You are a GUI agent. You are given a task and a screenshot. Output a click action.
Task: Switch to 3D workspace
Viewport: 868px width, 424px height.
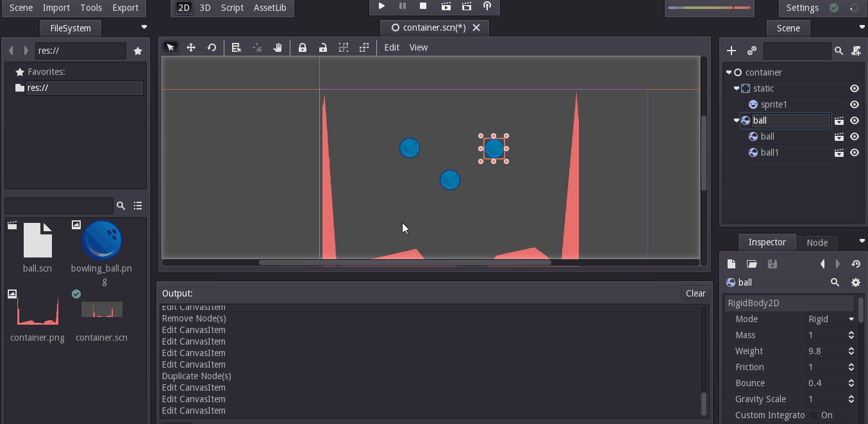coord(205,8)
